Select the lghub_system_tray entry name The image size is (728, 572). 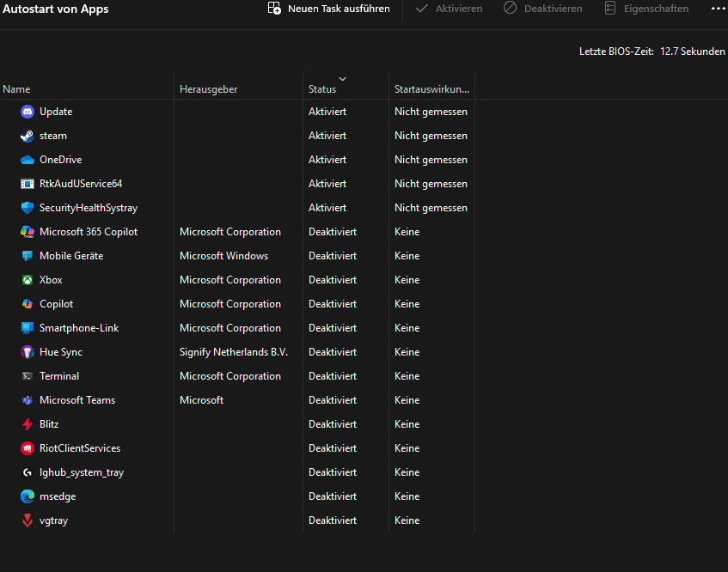pos(82,472)
